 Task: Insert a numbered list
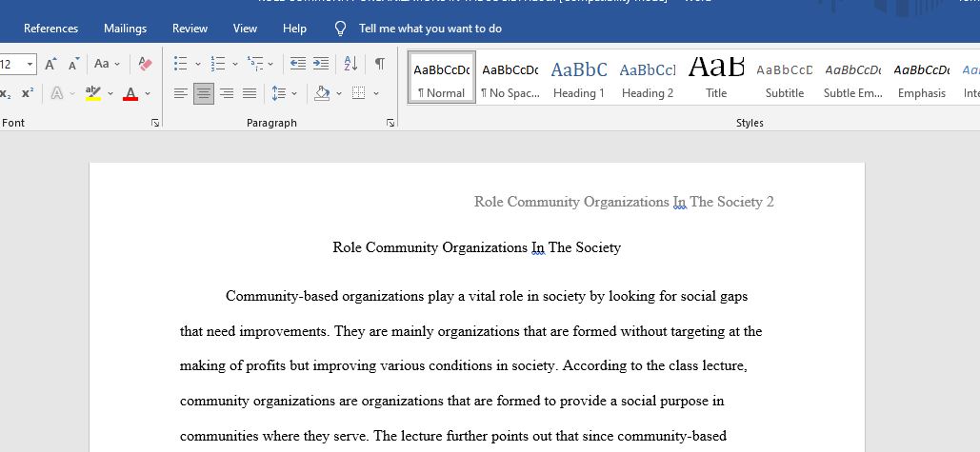(x=217, y=64)
